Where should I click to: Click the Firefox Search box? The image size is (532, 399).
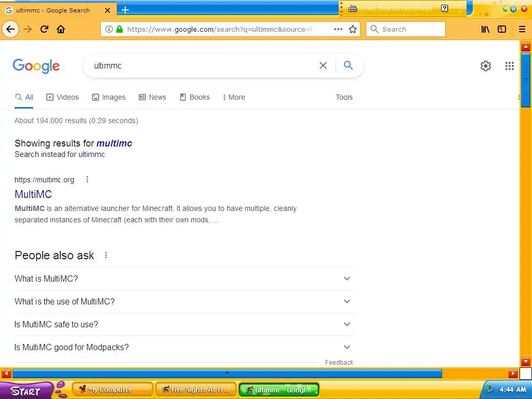(405, 29)
